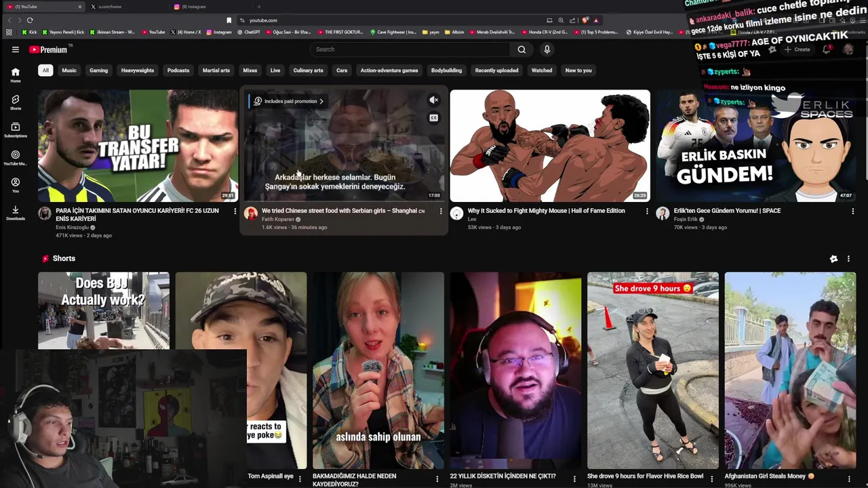Open the Enis Kirazoğlu channel link
The width and height of the screenshot is (868, 488).
click(73, 228)
